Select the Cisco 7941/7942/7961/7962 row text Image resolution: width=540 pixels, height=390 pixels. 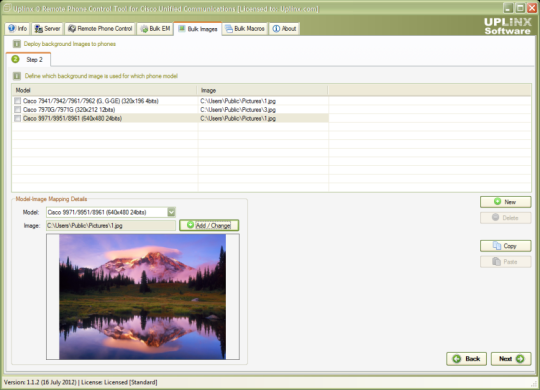tap(91, 101)
